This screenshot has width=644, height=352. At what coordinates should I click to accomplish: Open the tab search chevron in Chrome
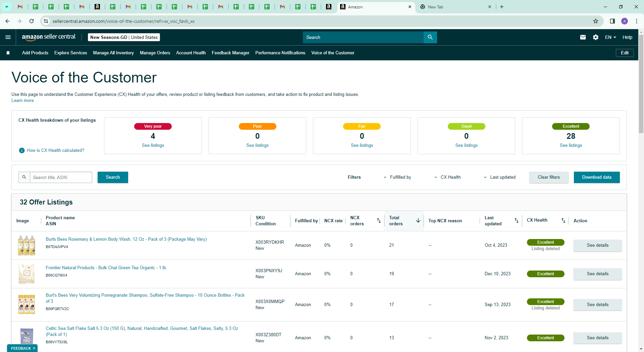click(x=6, y=7)
